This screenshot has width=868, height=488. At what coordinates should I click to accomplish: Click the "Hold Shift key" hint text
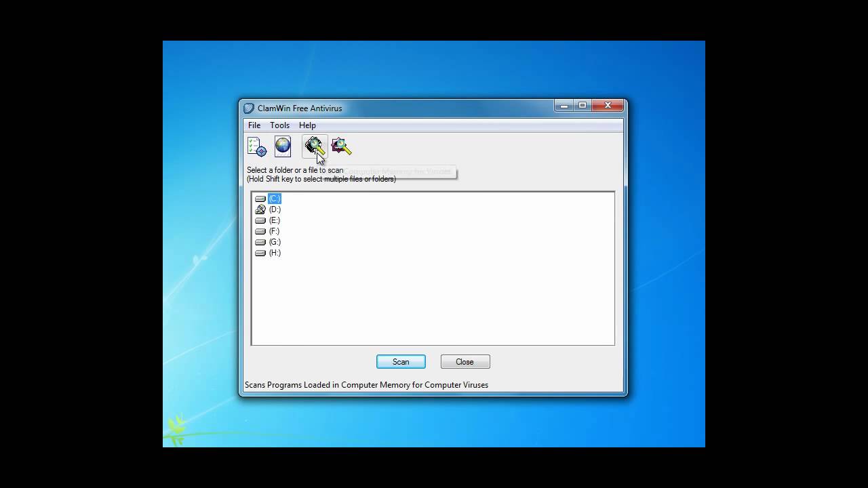coord(321,179)
